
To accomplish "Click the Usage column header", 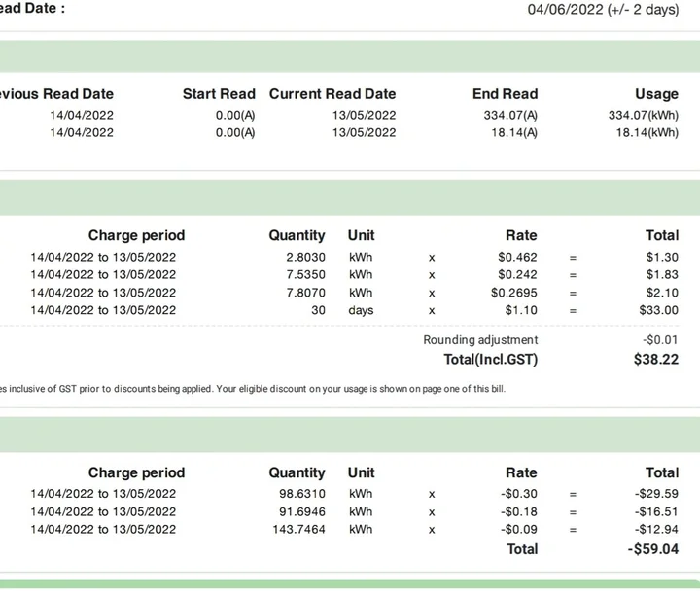I will (x=656, y=94).
